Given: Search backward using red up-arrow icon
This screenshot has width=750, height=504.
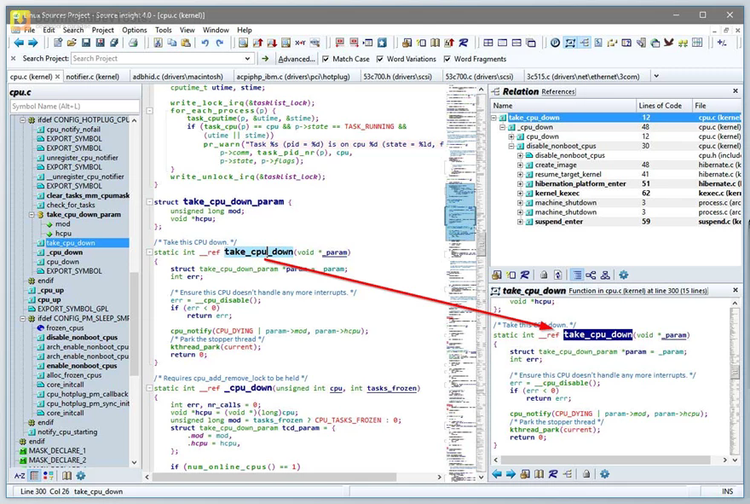Looking at the screenshot, I should (258, 43).
